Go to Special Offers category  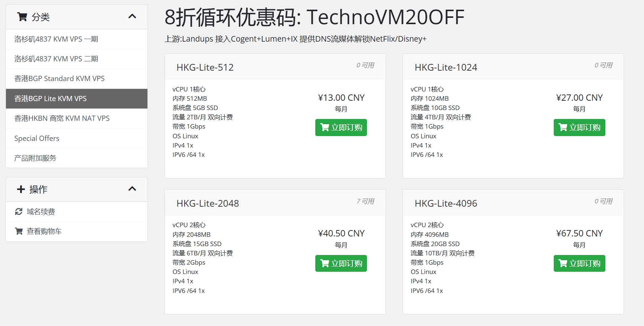[37, 138]
